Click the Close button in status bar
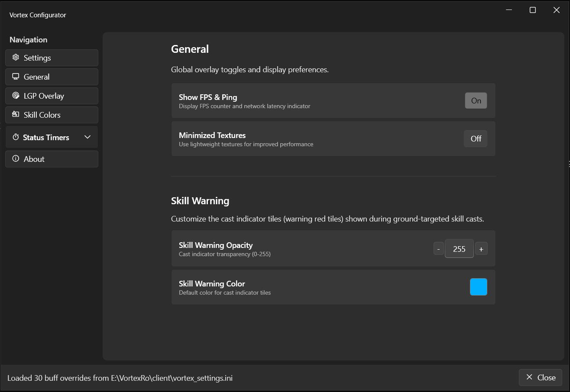570x392 pixels. (x=541, y=377)
